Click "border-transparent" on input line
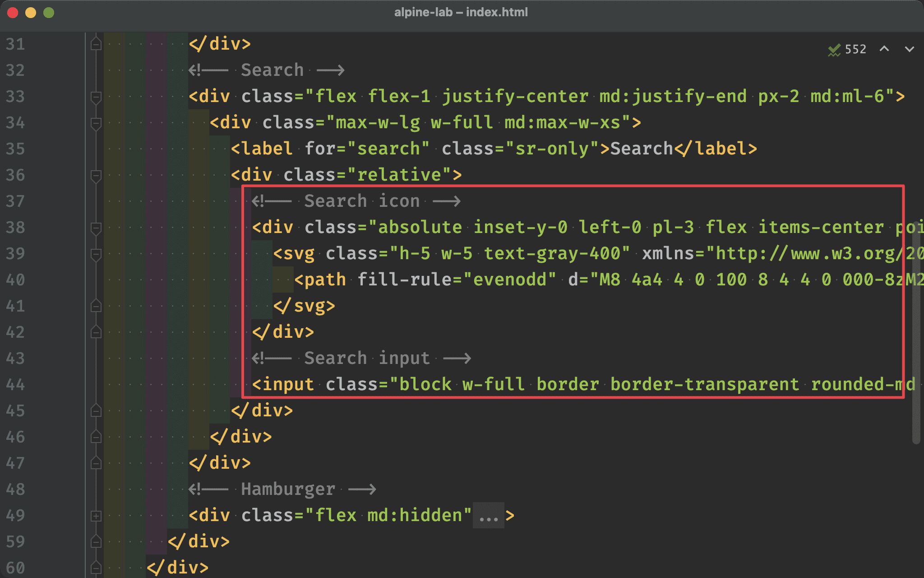This screenshot has width=924, height=578. tap(705, 385)
